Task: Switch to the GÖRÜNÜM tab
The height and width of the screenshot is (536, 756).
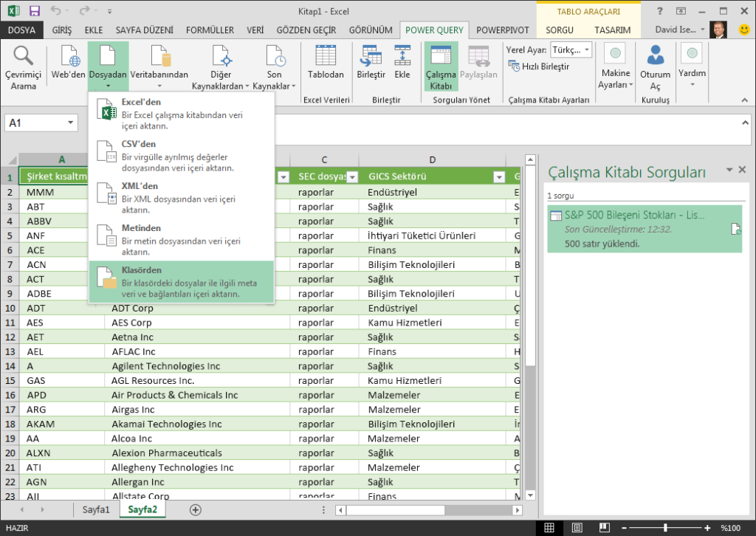Action: [x=371, y=30]
